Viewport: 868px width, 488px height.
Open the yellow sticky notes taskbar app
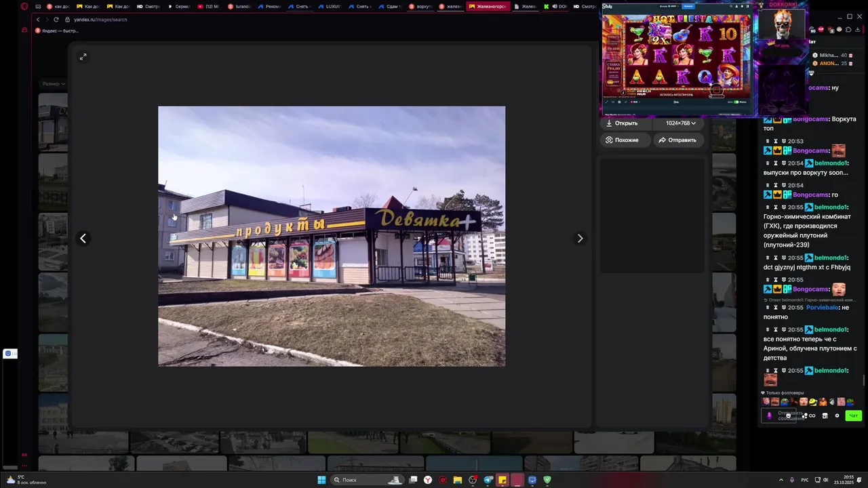click(x=502, y=480)
